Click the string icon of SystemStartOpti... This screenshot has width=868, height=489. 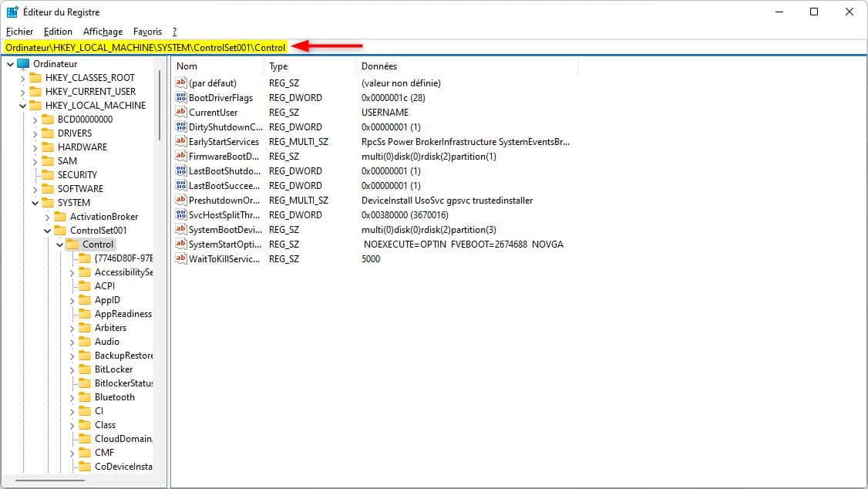point(181,244)
